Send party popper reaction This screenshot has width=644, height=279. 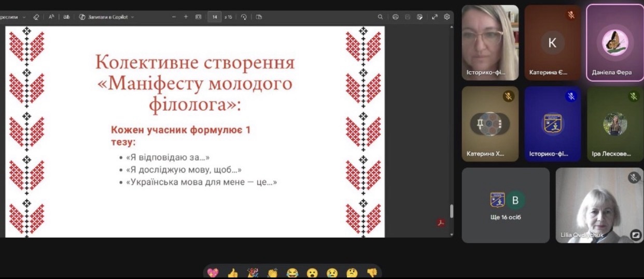tap(253, 272)
